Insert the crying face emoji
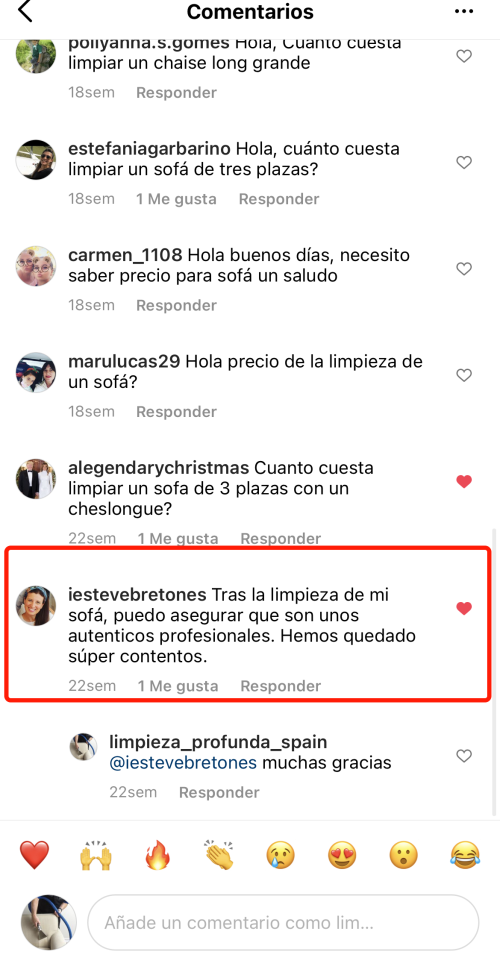This screenshot has height=978, width=500. 281,855
